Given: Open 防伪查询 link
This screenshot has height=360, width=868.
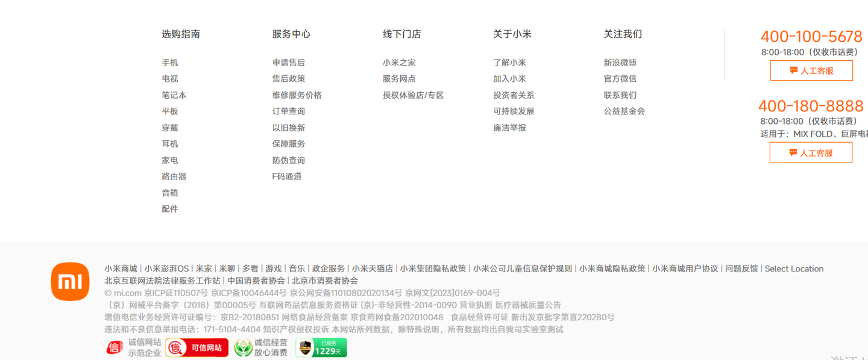Looking at the screenshot, I should point(289,160).
